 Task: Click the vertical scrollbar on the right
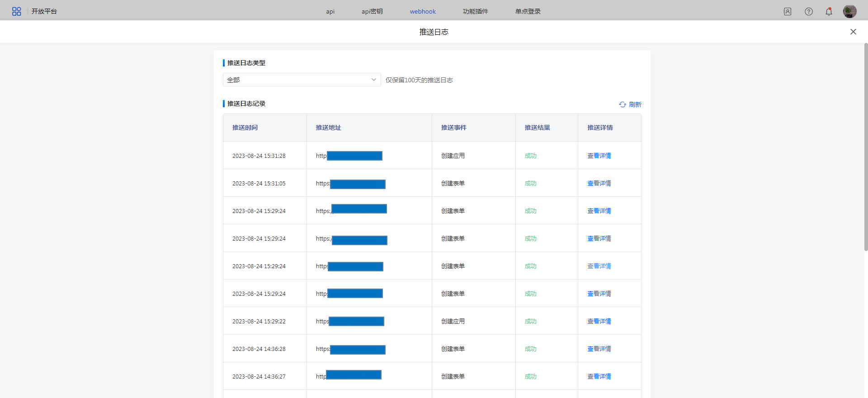tap(865, 147)
